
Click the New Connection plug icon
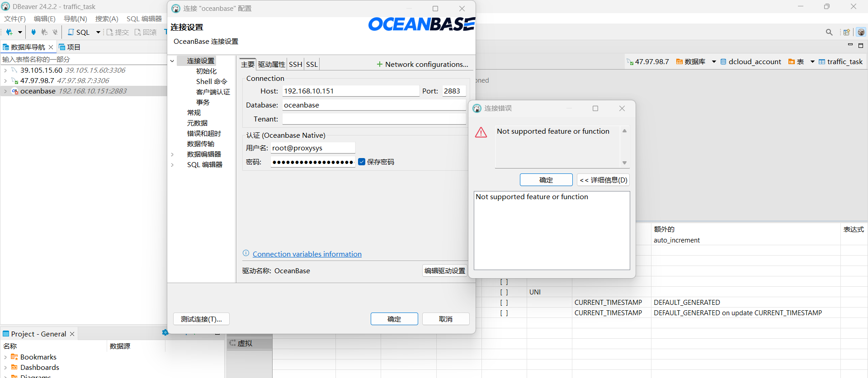click(9, 32)
